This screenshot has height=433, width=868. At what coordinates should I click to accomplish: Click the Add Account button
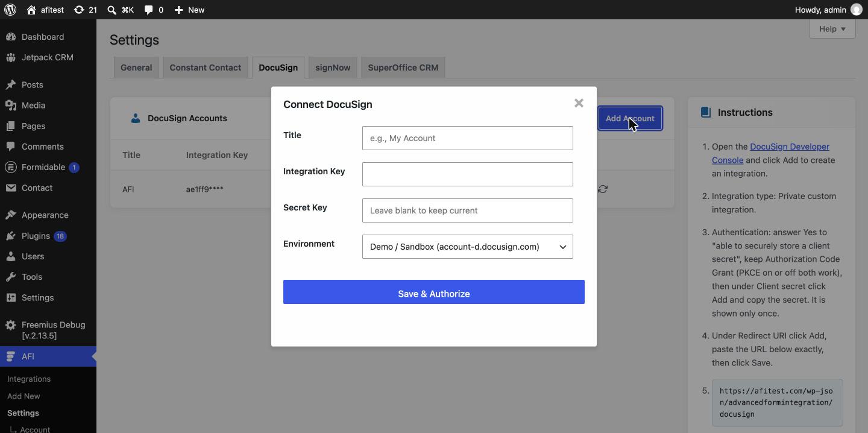click(x=630, y=118)
